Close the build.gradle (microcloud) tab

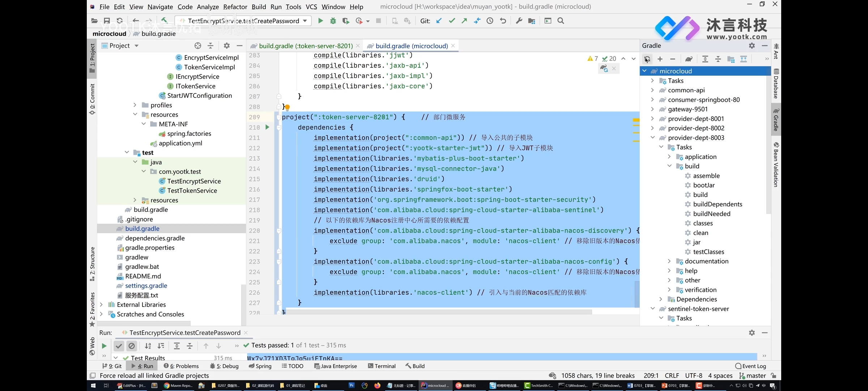click(453, 46)
